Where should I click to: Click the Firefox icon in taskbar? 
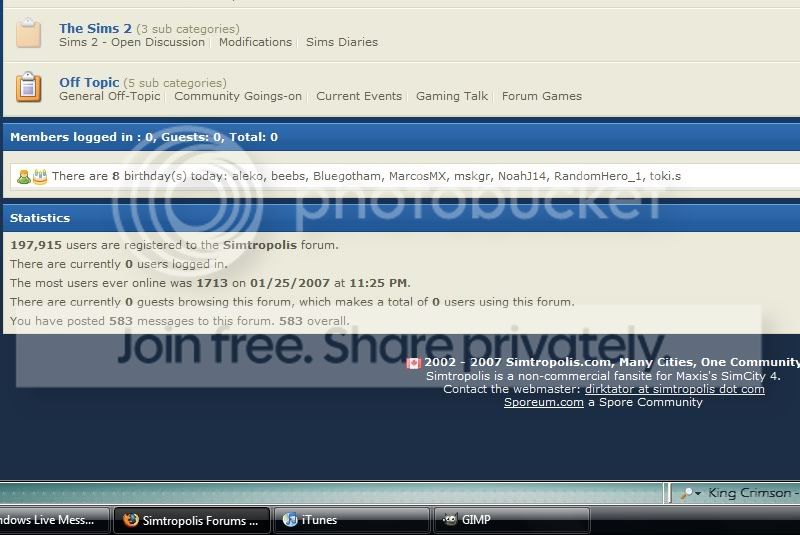[x=131, y=520]
